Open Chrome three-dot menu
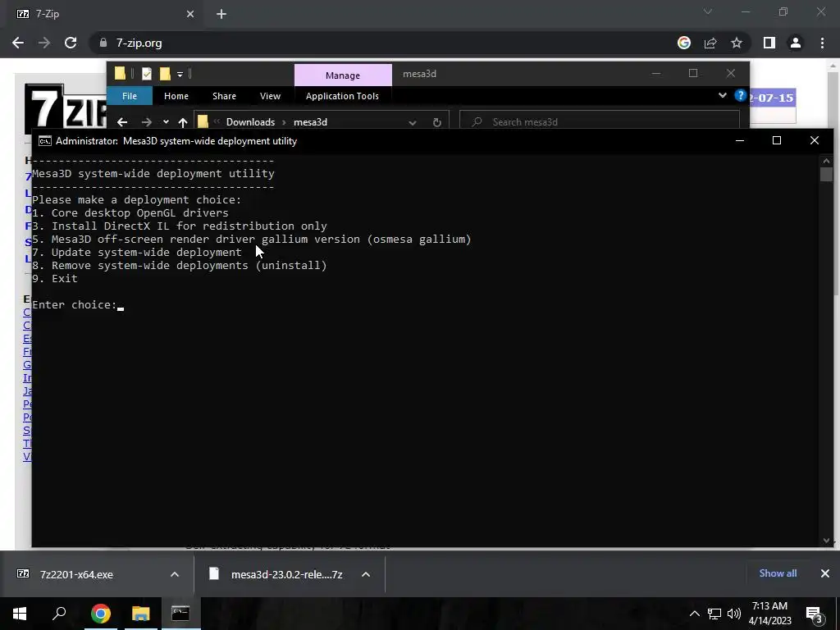 coord(822,43)
